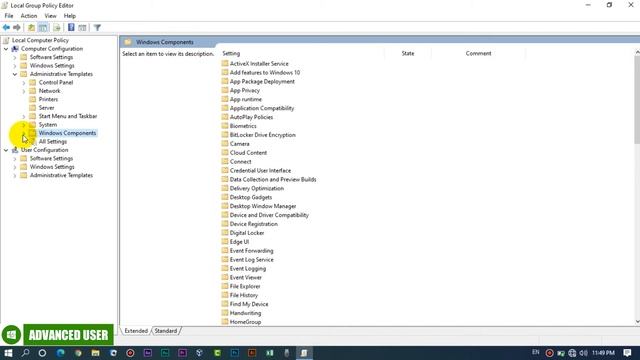640x360 pixels.
Task: Select Windows Components in the tree
Action: coord(67,133)
